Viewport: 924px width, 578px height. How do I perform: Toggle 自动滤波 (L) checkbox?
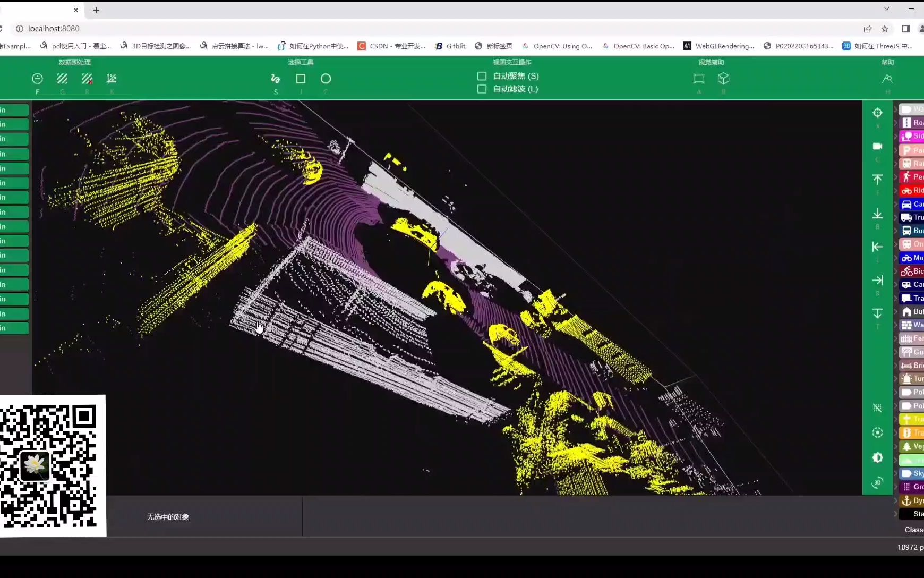click(482, 89)
